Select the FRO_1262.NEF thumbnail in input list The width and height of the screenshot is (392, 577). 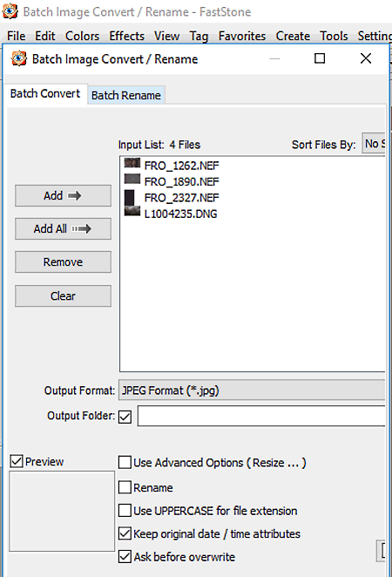(132, 163)
